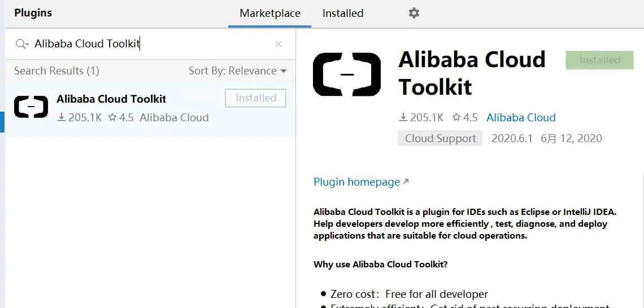Click the large Alibaba Cloud logo in details
The image size is (644, 308).
click(x=347, y=74)
